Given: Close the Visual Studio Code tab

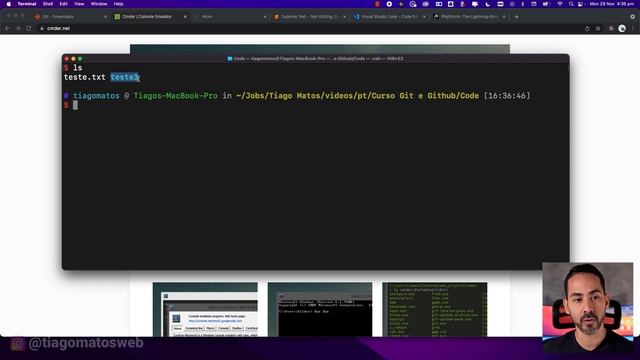Looking at the screenshot, I should pyautogui.click(x=424, y=17).
